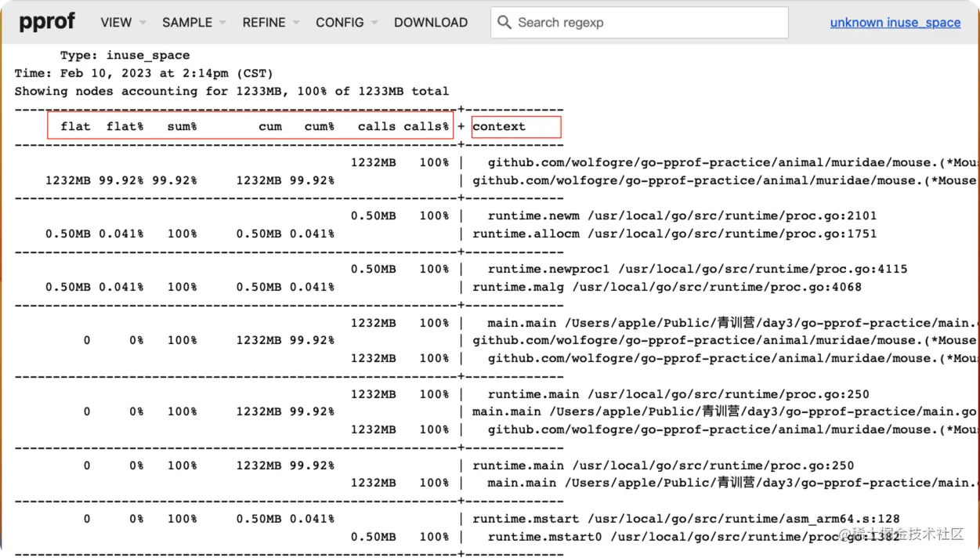
Task: Expand the SAMPLE dropdown arrow
Action: (x=222, y=23)
